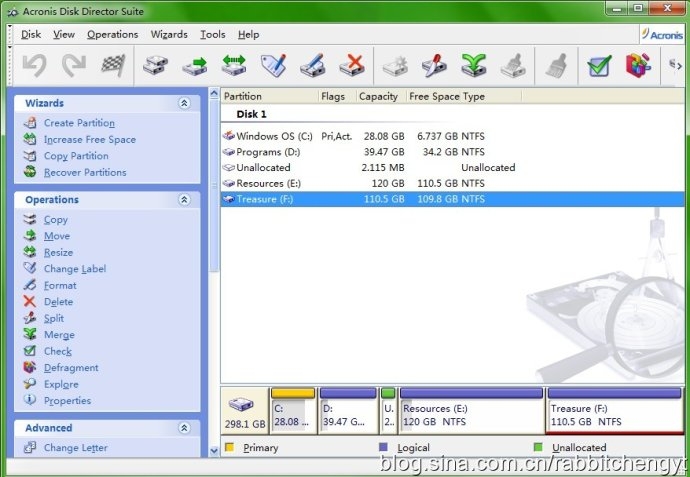Click the Recover Partitions wizard link
Screen dimensions: 690x477
(85, 172)
